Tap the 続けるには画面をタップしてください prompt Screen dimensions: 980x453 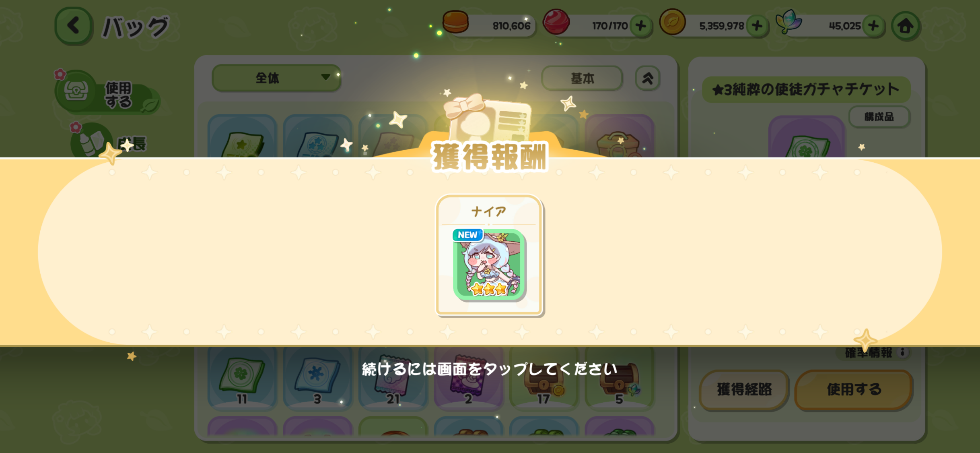pyautogui.click(x=490, y=369)
